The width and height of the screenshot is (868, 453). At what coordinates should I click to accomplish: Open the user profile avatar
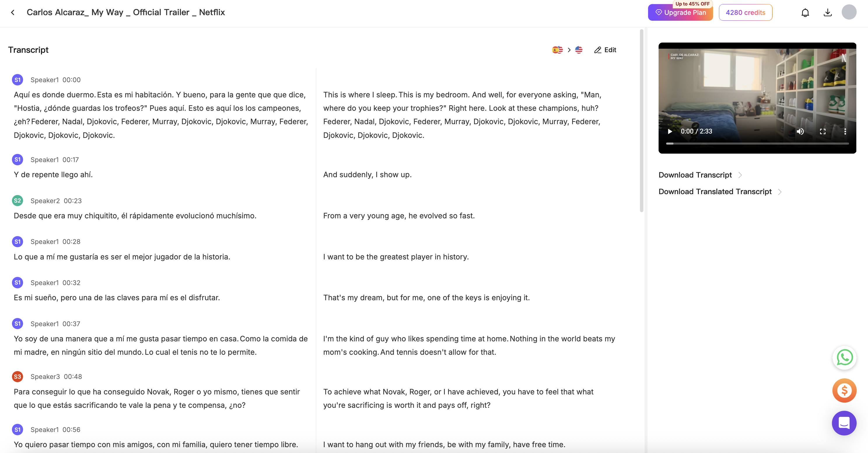click(x=849, y=12)
